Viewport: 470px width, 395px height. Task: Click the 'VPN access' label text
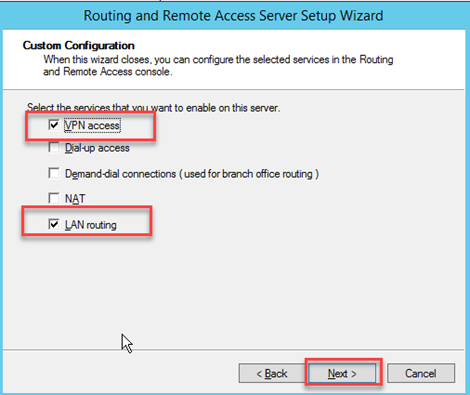[x=92, y=126]
